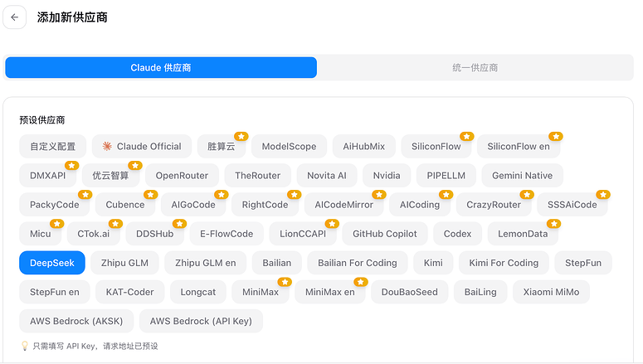Select the Zhipu GLM preset

124,263
